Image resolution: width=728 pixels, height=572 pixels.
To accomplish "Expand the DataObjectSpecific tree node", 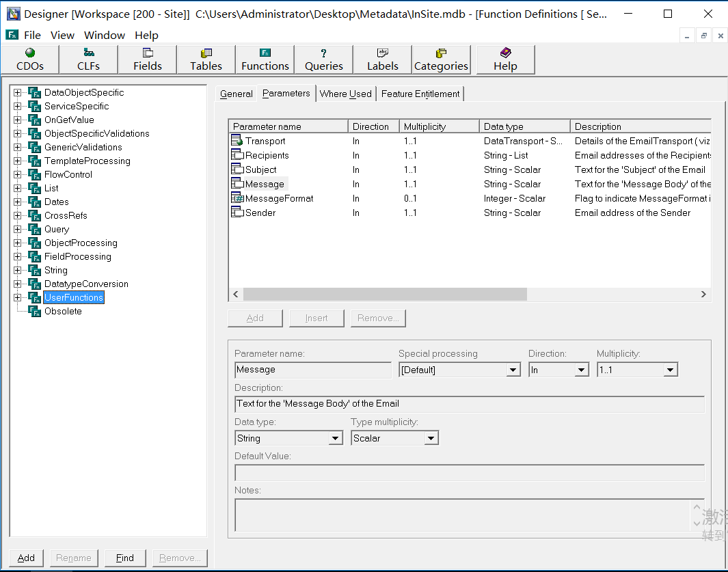I will [x=18, y=92].
